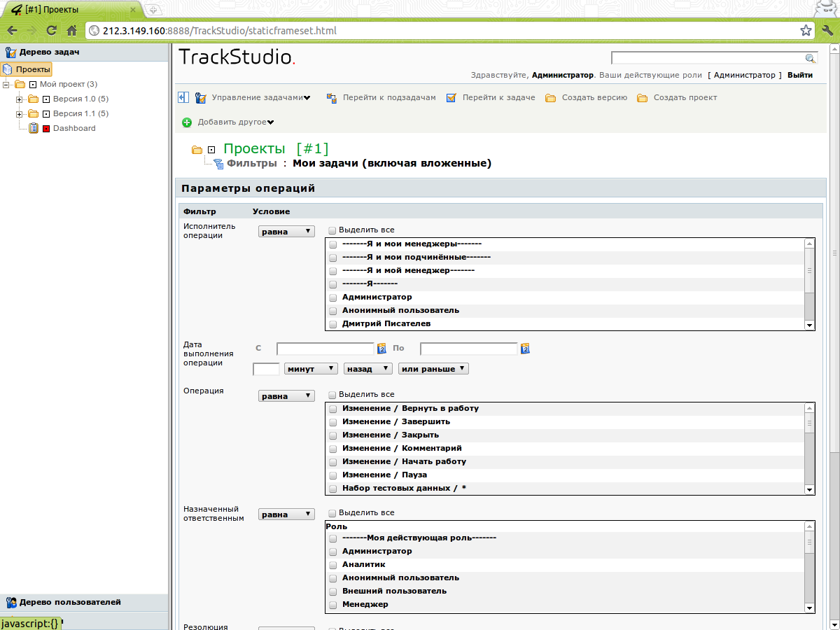
Task: Tick the 'Я и мои менеджеры' checkbox
Action: [333, 244]
